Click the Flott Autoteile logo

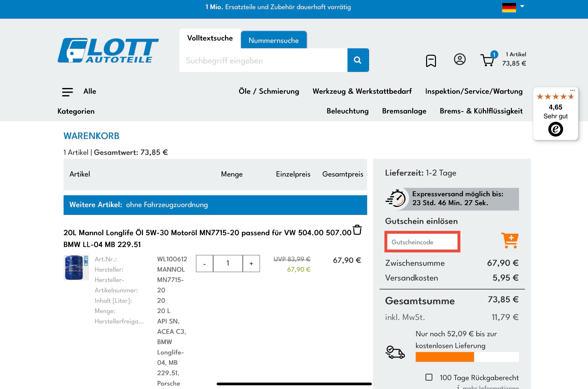pyautogui.click(x=108, y=51)
